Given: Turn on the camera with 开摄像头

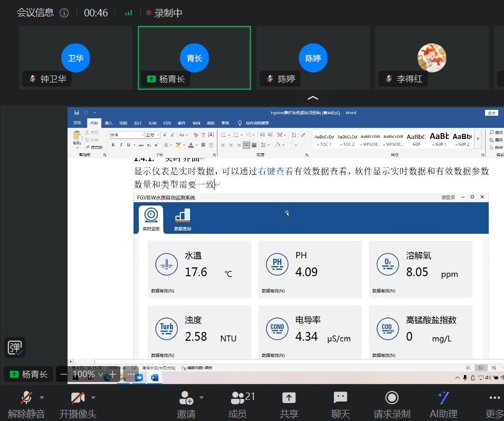Looking at the screenshot, I should pyautogui.click(x=77, y=397).
